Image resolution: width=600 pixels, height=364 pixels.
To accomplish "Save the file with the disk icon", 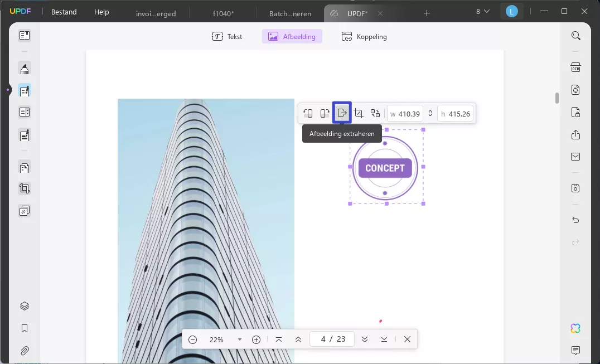I will [x=575, y=188].
